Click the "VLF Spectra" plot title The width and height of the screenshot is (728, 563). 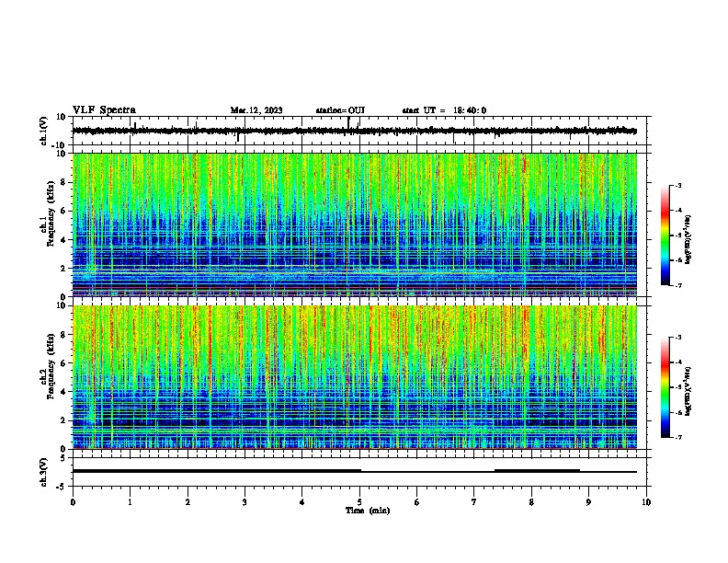pyautogui.click(x=104, y=110)
